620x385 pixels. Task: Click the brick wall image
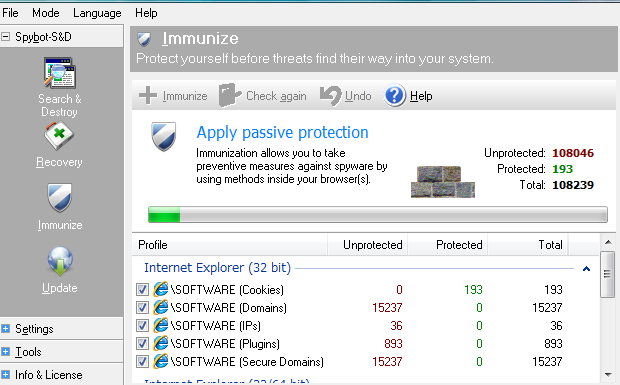click(443, 182)
